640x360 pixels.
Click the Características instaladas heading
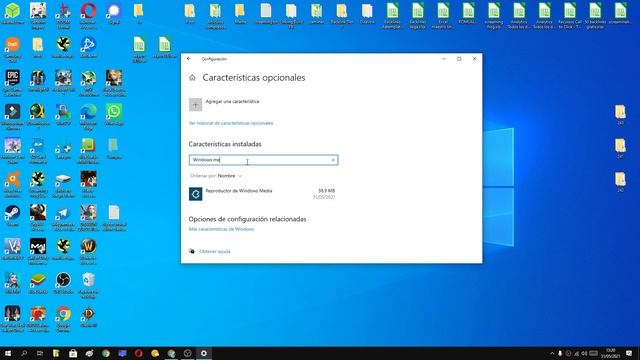pyautogui.click(x=225, y=144)
